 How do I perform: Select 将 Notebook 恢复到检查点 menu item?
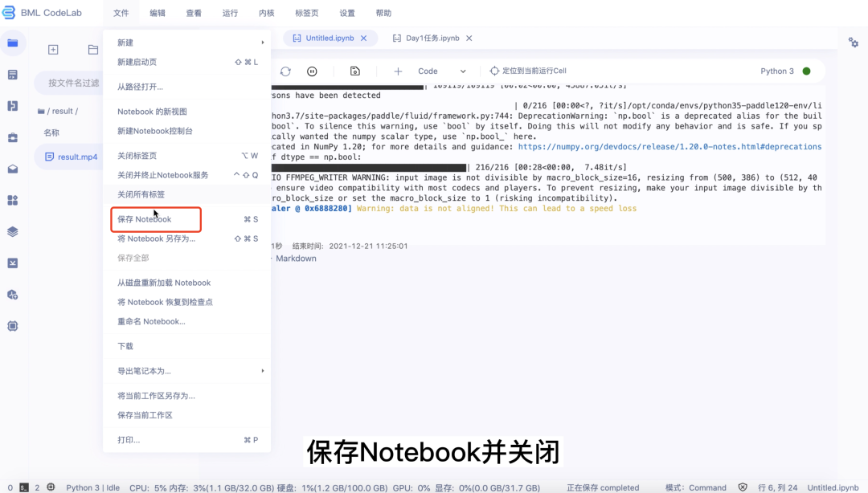[186, 302]
